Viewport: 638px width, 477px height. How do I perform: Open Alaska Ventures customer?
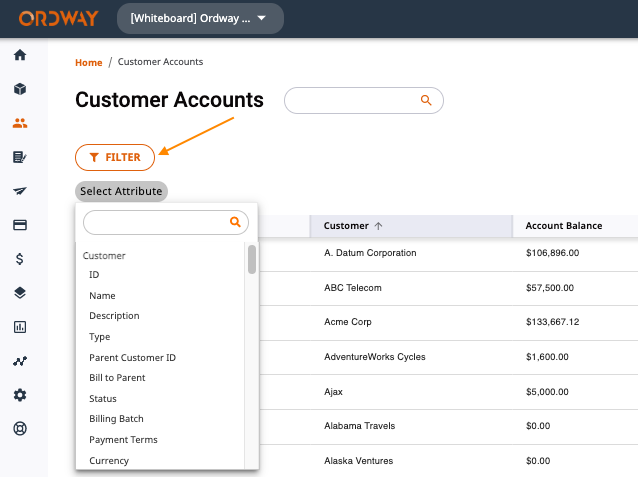click(x=358, y=461)
